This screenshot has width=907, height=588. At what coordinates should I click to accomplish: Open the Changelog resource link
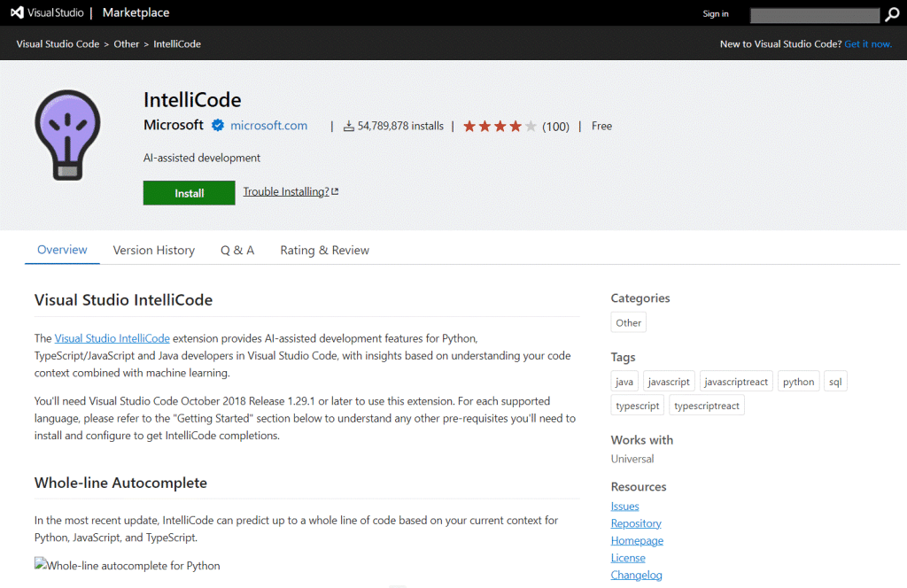coord(636,575)
